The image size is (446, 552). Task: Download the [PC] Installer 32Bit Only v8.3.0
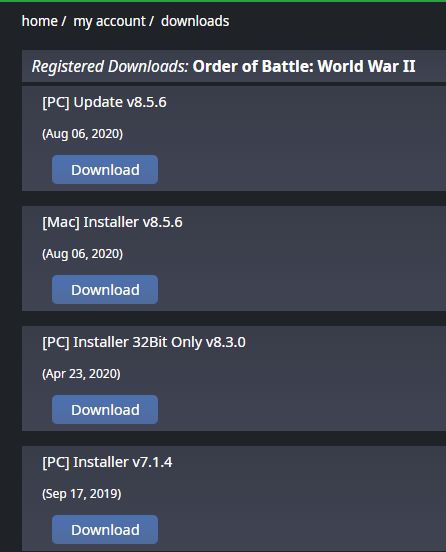point(105,410)
